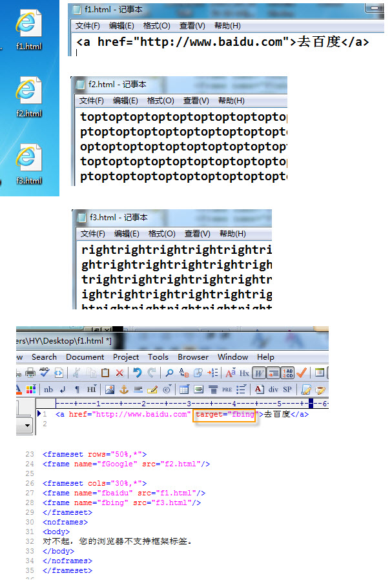Open the list bullets dropdown
This screenshot has width=392, height=580.
(241, 389)
